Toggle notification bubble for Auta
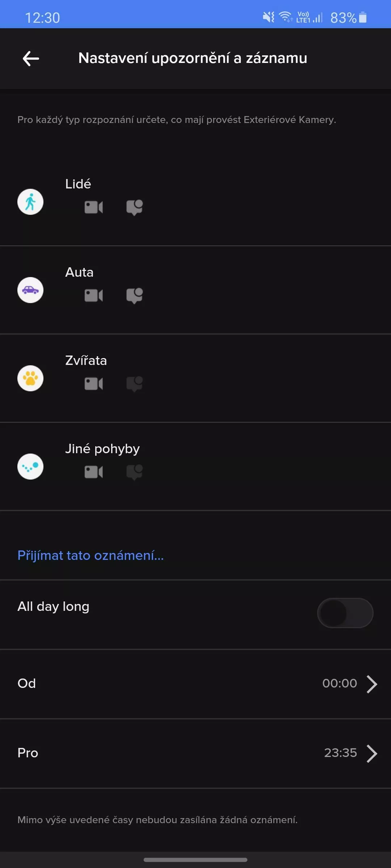Viewport: 391px width, 868px height. pos(134,296)
